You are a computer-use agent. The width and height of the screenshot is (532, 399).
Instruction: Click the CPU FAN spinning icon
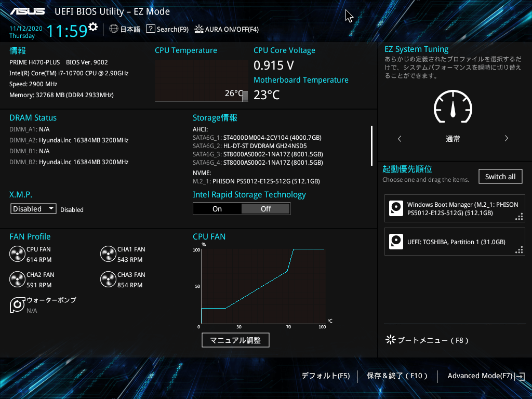[x=17, y=254]
